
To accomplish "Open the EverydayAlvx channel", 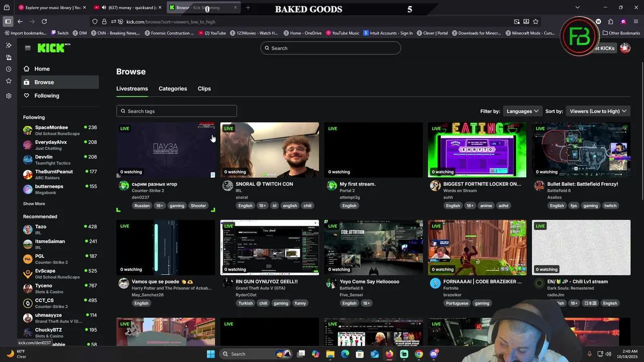I will [60, 145].
